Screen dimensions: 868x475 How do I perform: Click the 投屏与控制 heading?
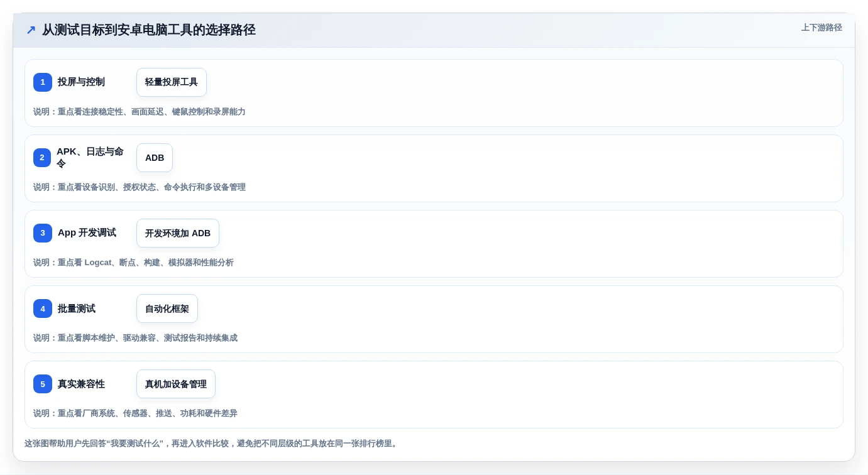click(81, 82)
